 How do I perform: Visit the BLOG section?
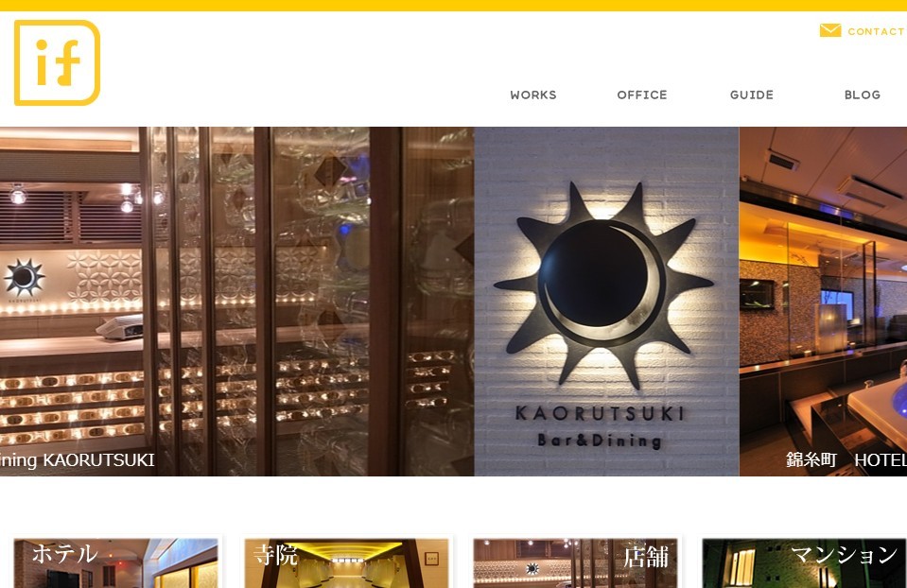tap(862, 95)
